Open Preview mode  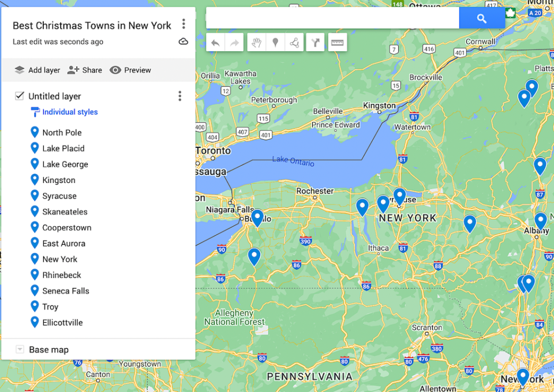point(130,70)
